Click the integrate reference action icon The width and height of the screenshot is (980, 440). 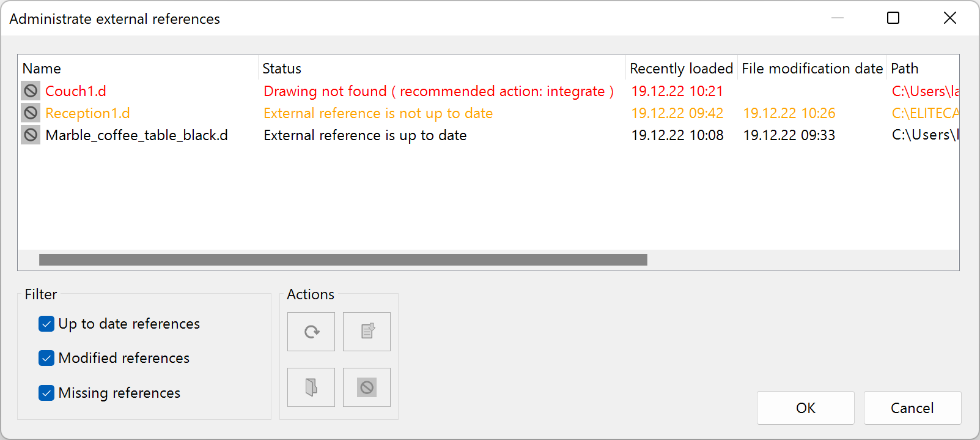point(366,331)
